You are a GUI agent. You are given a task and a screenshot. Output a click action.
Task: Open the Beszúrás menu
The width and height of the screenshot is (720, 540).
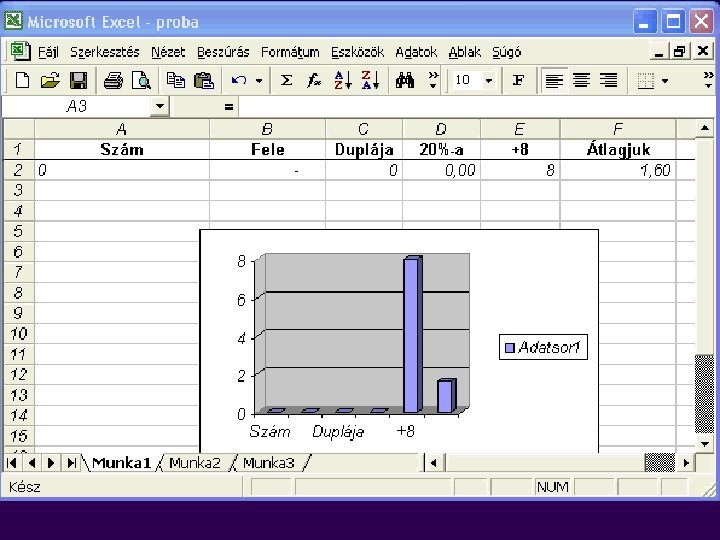[223, 52]
